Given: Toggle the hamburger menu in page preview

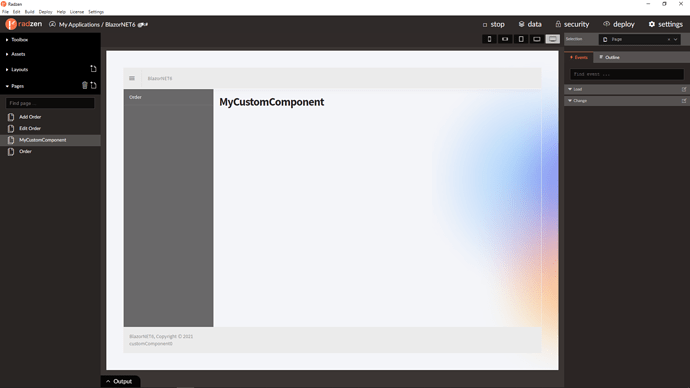Looking at the screenshot, I should pyautogui.click(x=132, y=78).
